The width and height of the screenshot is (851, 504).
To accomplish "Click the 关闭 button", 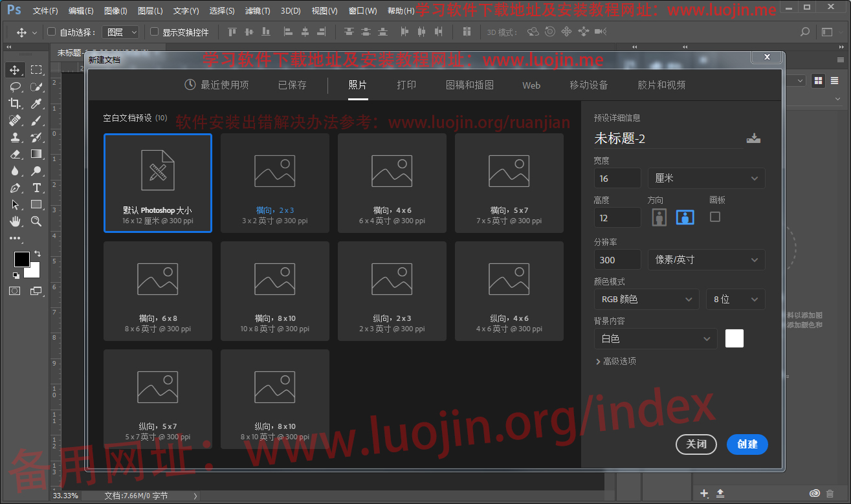I will coord(696,444).
